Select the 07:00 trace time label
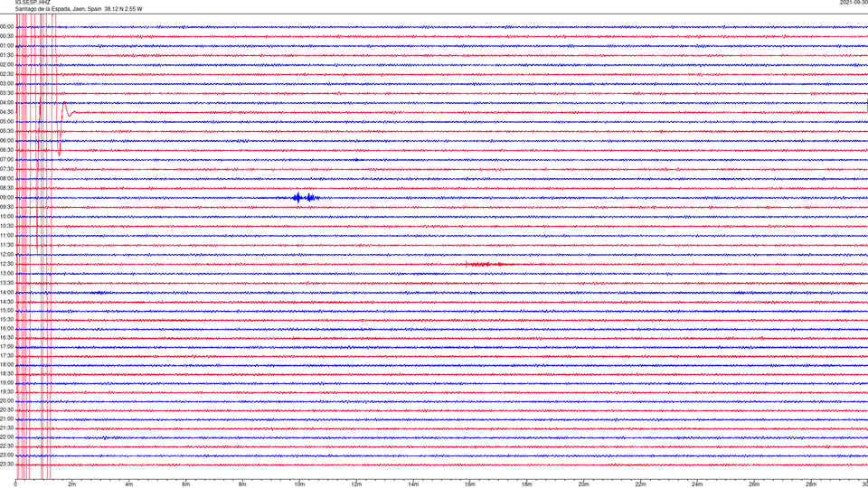This screenshot has width=868, height=488. [6, 159]
